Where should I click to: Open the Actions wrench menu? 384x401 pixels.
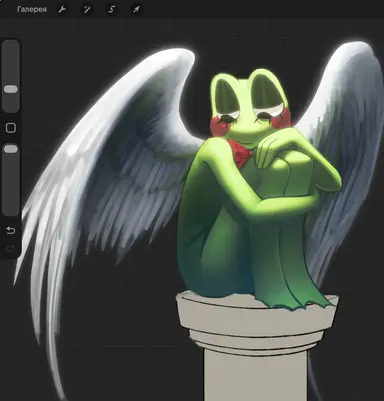click(62, 10)
